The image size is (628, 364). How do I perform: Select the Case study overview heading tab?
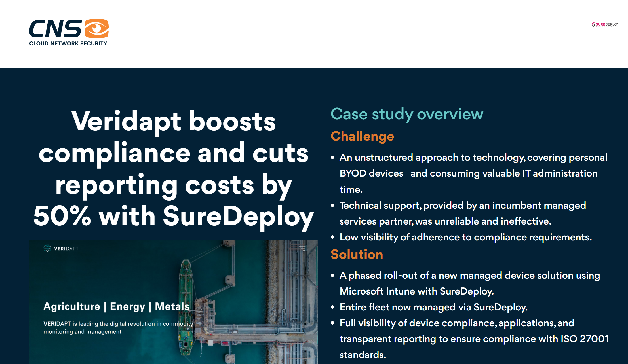click(407, 114)
